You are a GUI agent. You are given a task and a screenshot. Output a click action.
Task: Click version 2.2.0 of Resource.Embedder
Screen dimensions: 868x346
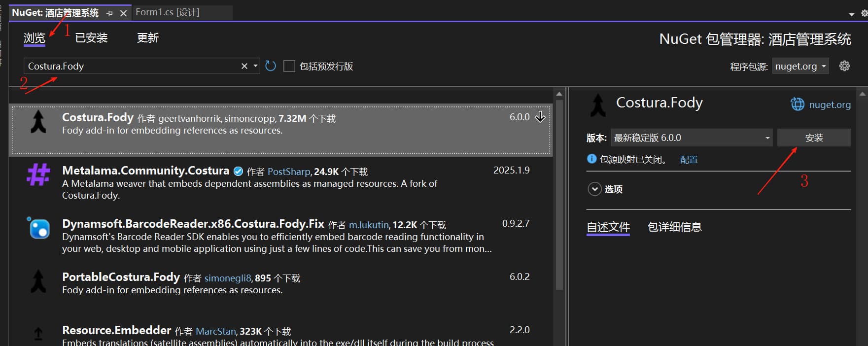[520, 330]
